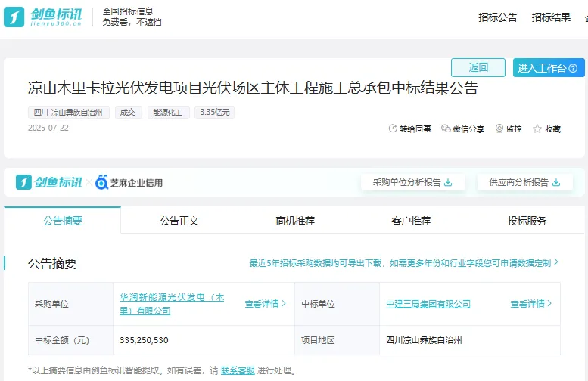Open 中建三局集团有限公司 company link
This screenshot has height=381, width=588.
tap(428, 304)
